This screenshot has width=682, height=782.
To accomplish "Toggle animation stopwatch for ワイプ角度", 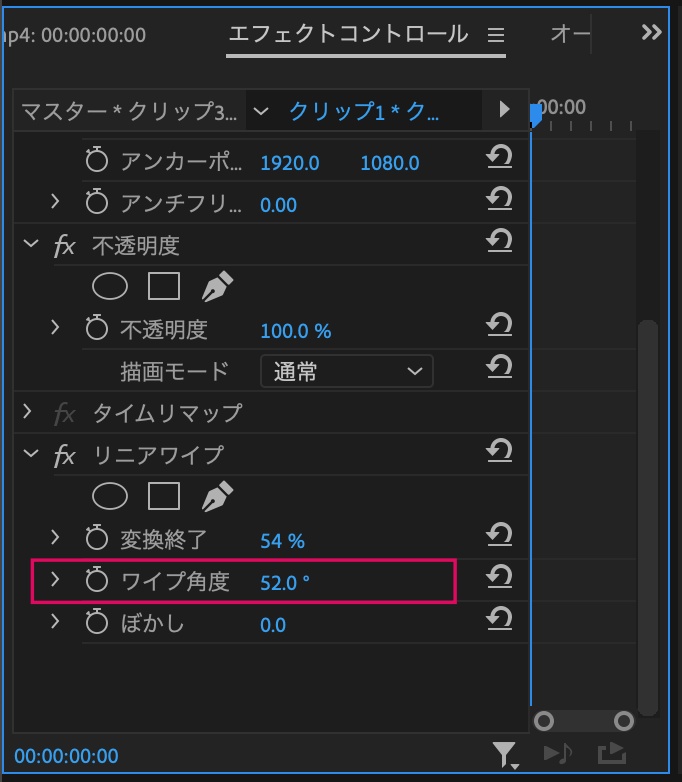I will click(96, 580).
